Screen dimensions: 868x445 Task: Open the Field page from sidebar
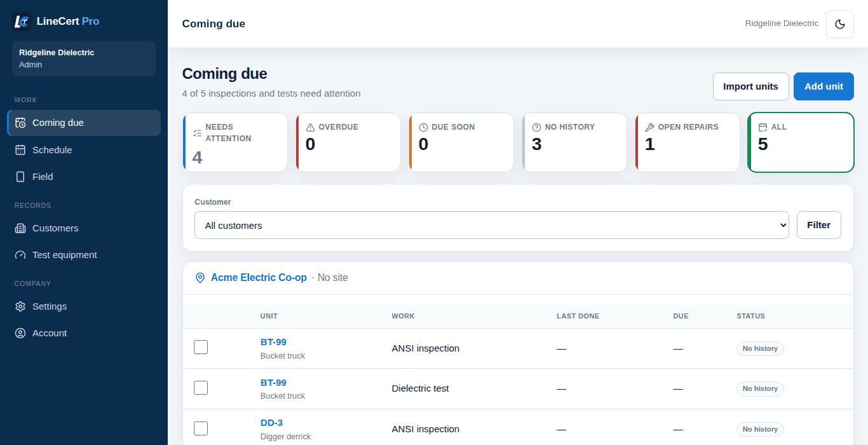(x=84, y=177)
